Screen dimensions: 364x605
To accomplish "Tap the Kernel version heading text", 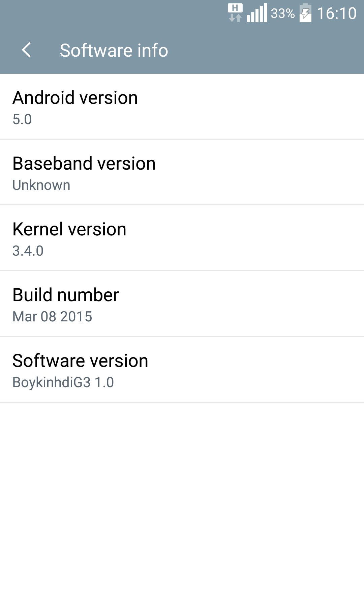I will tap(69, 229).
